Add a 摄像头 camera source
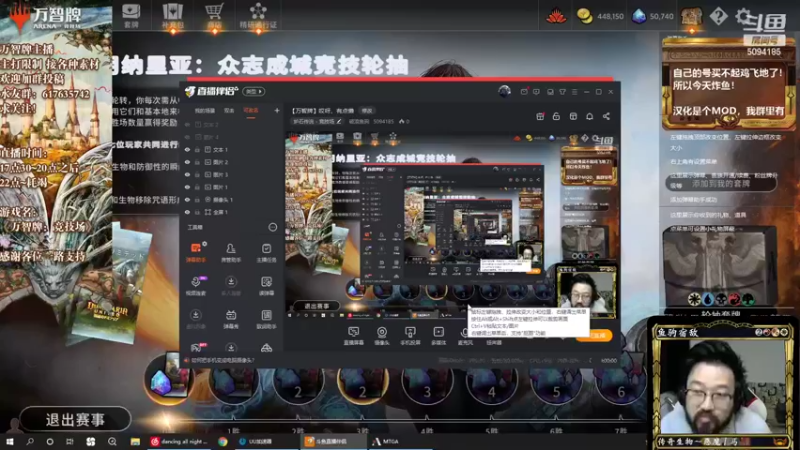 (382, 336)
